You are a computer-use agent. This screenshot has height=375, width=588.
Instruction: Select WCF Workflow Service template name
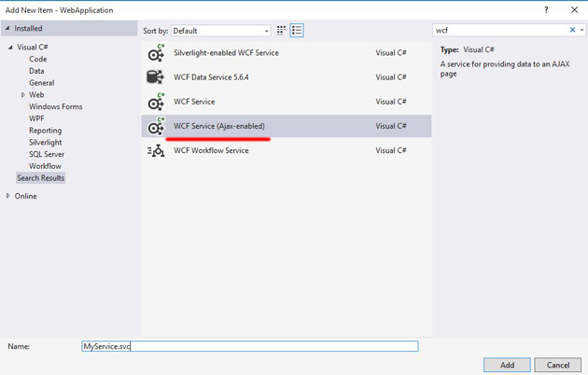pyautogui.click(x=211, y=150)
